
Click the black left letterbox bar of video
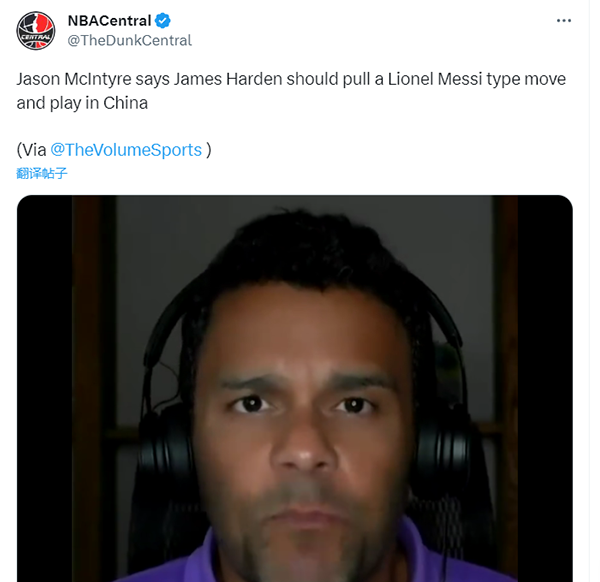(x=44, y=388)
